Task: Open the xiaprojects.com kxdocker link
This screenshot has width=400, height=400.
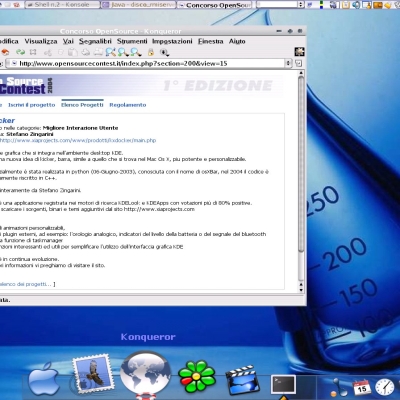Action: pos(78,140)
